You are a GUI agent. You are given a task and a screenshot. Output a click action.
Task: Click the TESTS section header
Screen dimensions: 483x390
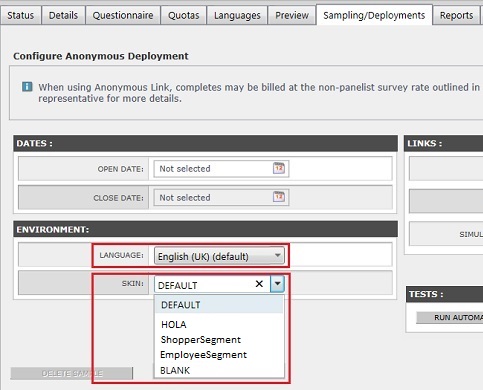444,294
